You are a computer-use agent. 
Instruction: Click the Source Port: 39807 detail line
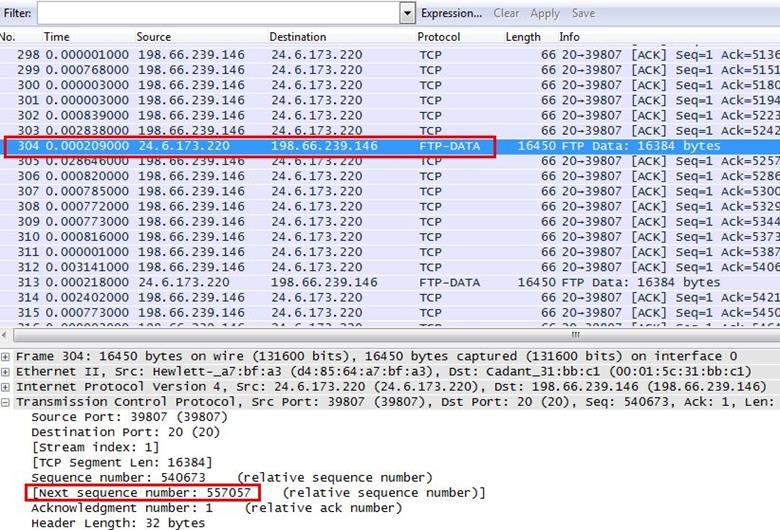(x=98, y=417)
